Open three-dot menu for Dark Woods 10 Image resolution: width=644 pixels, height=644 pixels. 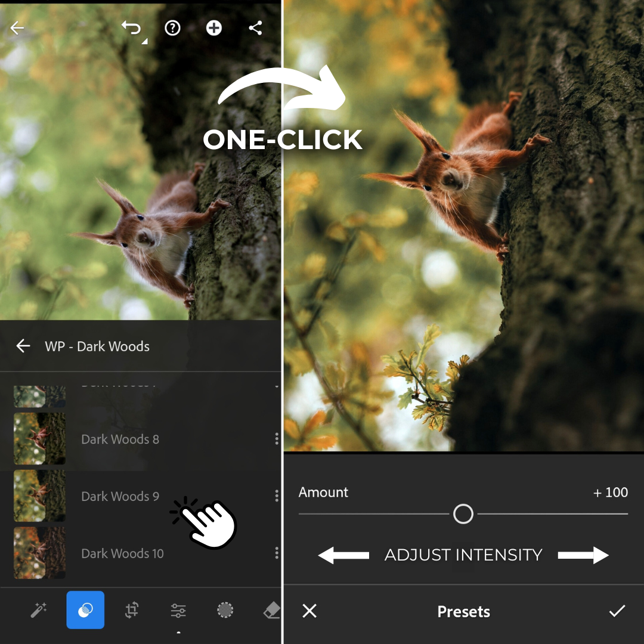(x=277, y=553)
